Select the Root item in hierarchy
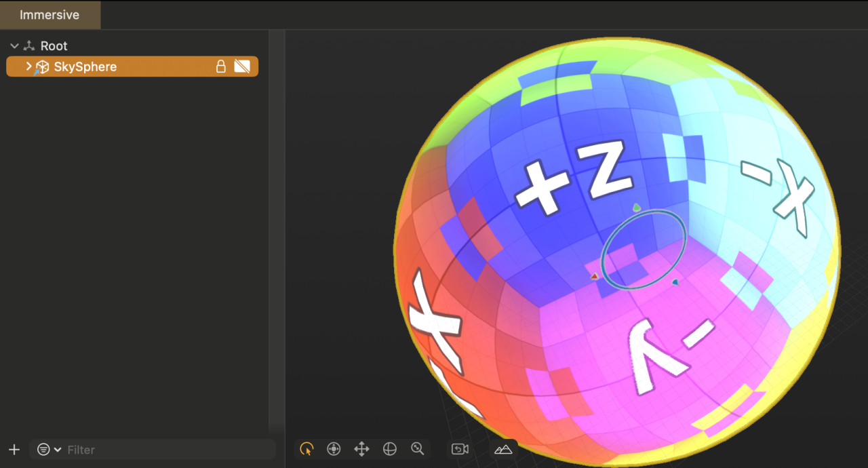Viewport: 868px width, 468px height. (54, 46)
